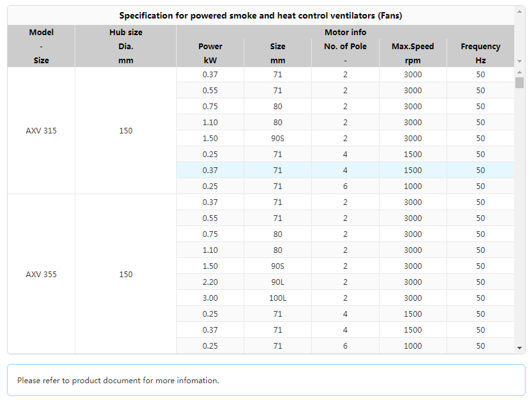Screen dimensions: 532x403
Task: Select the Hub size column header
Action: pyautogui.click(x=126, y=46)
